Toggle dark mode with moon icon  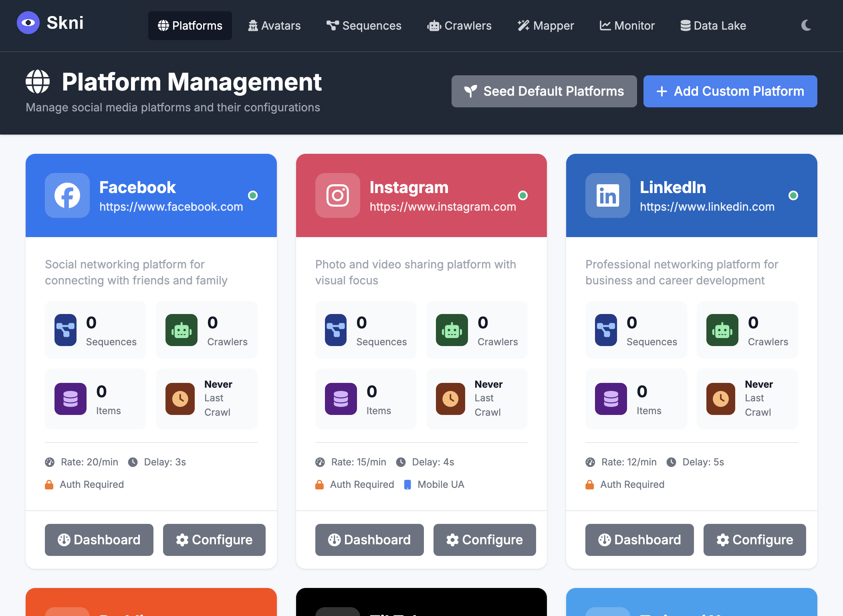pos(806,26)
